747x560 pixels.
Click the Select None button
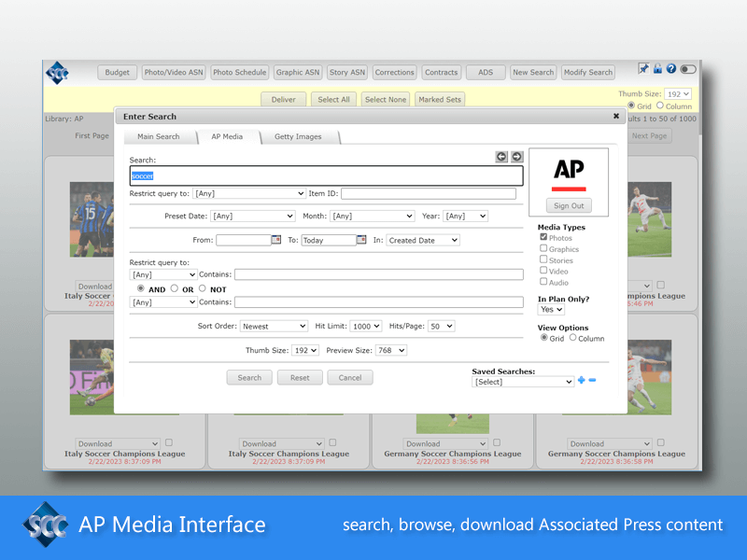pos(386,100)
